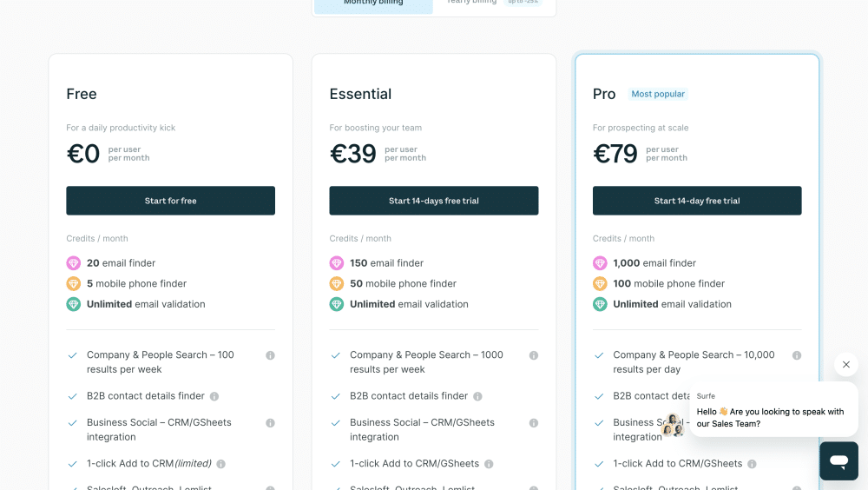Click the info icon for Essential Company & People Search
Viewport: 868px width, 490px height.
coord(534,355)
